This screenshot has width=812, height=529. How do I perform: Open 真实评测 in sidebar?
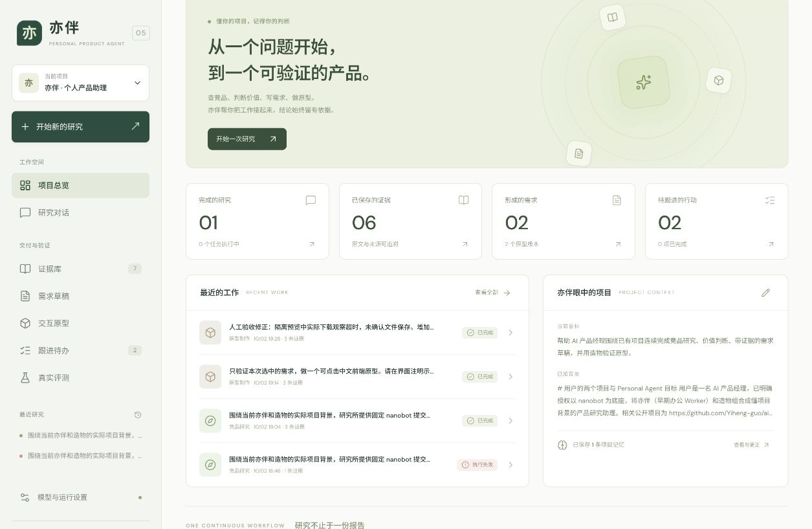click(x=80, y=377)
